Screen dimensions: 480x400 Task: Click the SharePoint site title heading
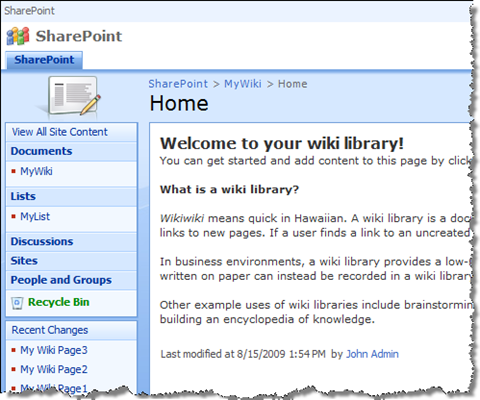(x=79, y=36)
